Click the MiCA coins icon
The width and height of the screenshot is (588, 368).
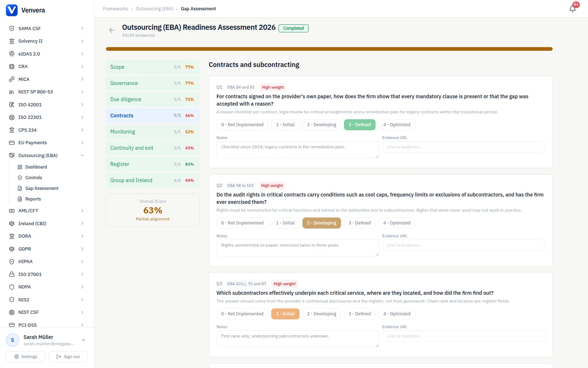[12, 79]
